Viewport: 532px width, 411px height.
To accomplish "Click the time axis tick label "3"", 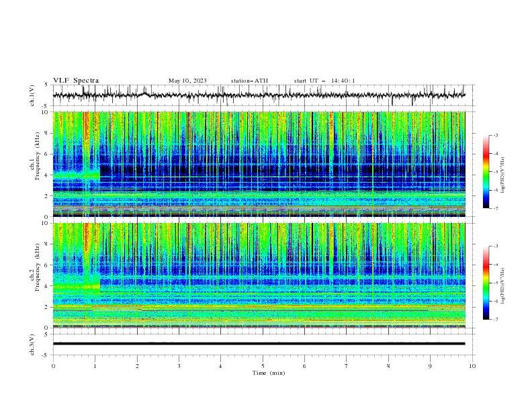I will tap(179, 366).
